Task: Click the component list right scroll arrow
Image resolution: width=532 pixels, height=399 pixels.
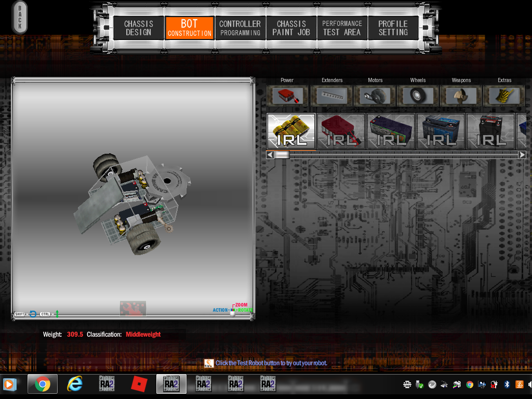Action: coord(522,155)
